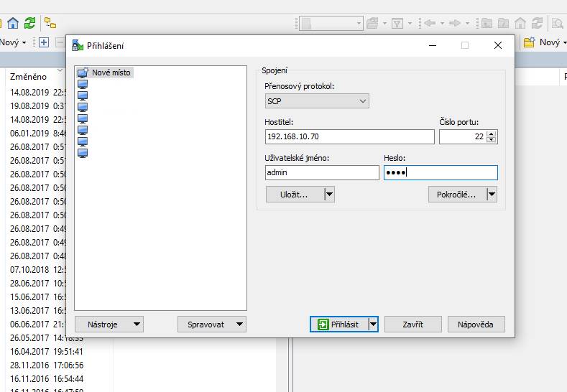Expand the arrow next to Uložit button
This screenshot has width=567, height=392.
(x=329, y=194)
